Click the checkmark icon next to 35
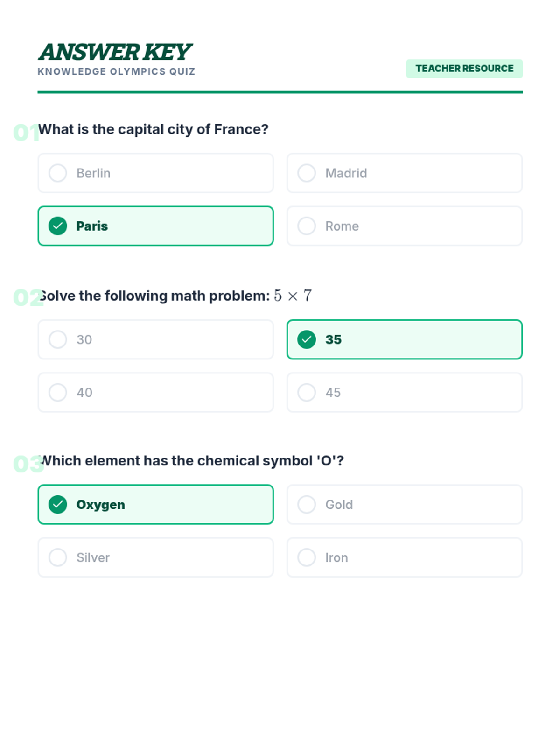This screenshot has width=560, height=747. 307,339
